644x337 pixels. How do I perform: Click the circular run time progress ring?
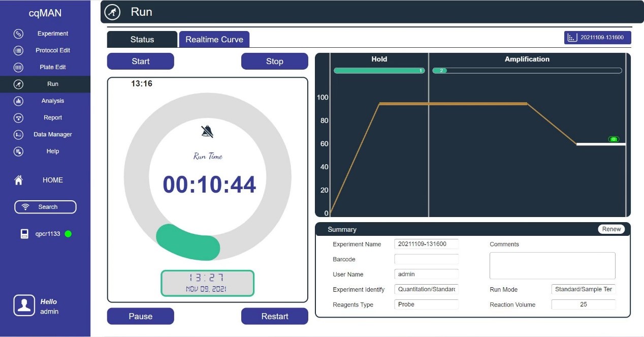click(x=208, y=177)
